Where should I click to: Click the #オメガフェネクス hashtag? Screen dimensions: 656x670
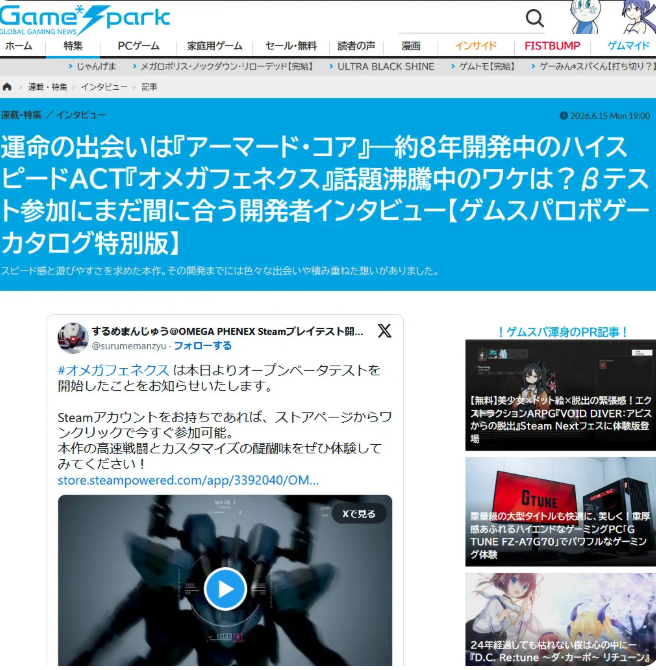pyautogui.click(x=114, y=370)
